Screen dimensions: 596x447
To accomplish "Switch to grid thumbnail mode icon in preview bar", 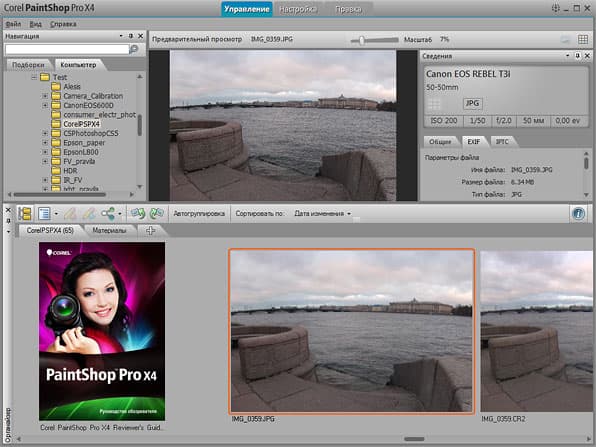I will click(x=583, y=39).
